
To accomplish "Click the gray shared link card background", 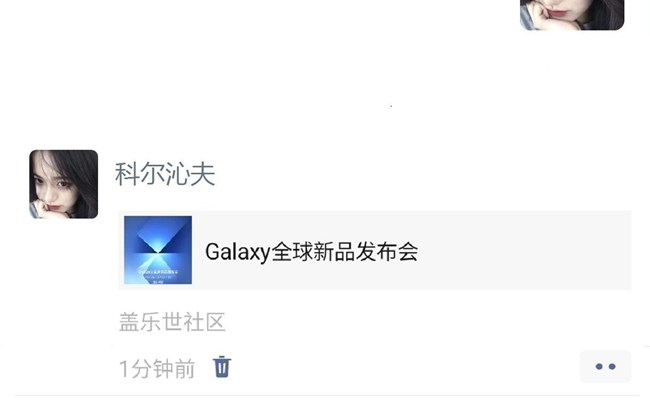I will tap(375, 250).
